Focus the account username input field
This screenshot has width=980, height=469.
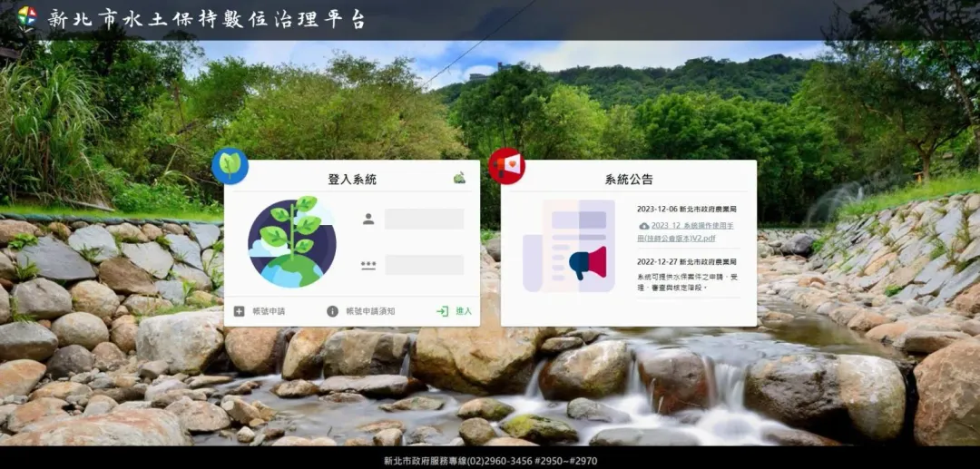(425, 219)
